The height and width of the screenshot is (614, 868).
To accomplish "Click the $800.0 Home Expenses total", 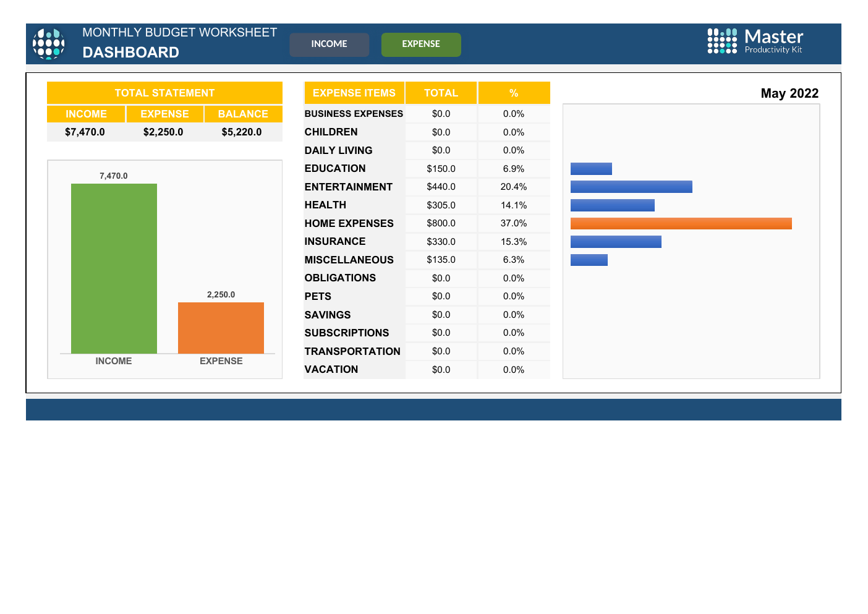I will point(441,223).
